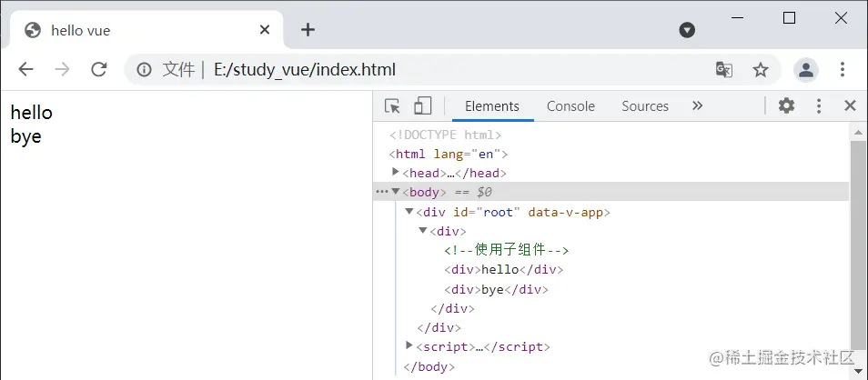
Task: Open DevTools customize three-dot menu
Action: coord(819,105)
